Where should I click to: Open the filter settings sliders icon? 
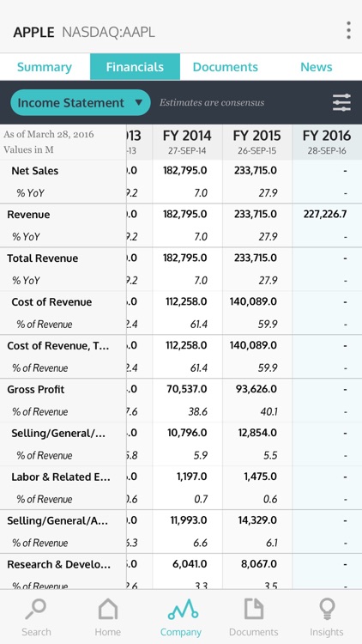point(341,103)
